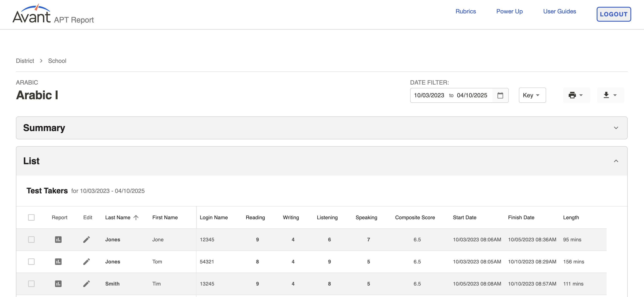Click the edit pencil for Tom Jones
Viewport: 644px width, 297px height.
pos(86,262)
